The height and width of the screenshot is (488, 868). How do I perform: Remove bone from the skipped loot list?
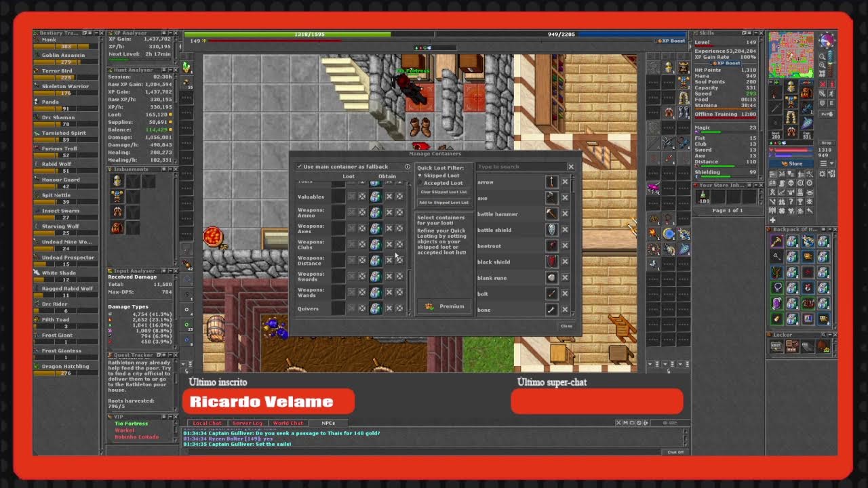point(565,310)
